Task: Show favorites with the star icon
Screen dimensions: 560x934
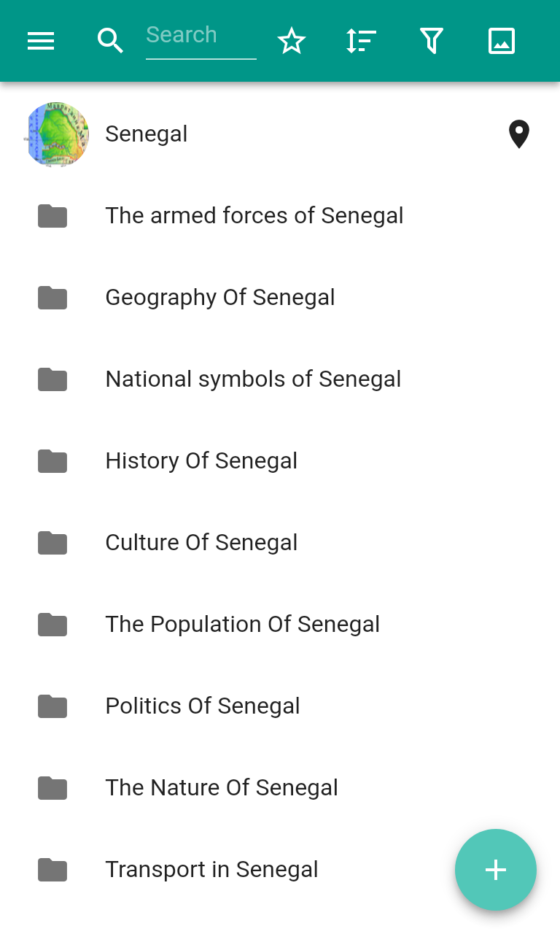Action: (x=292, y=41)
